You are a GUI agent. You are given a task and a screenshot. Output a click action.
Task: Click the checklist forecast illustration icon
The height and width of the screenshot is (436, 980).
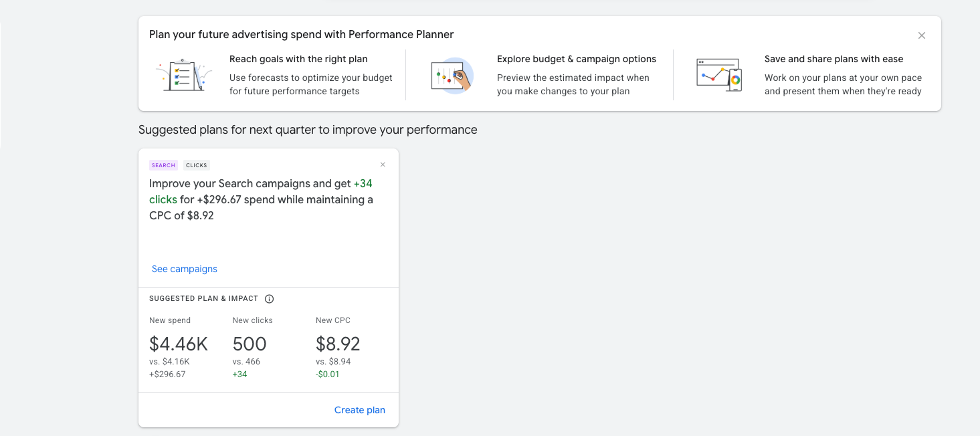(184, 75)
